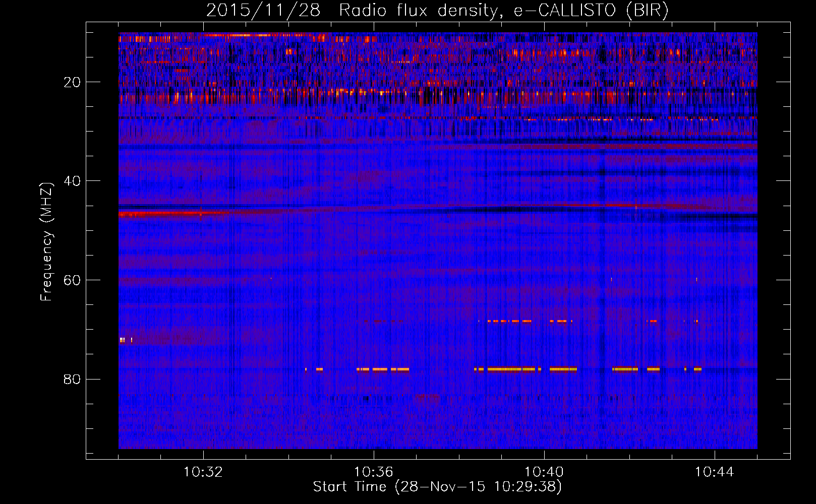Click the orange 68 MHz dashes just before 10:40

pos(509,321)
